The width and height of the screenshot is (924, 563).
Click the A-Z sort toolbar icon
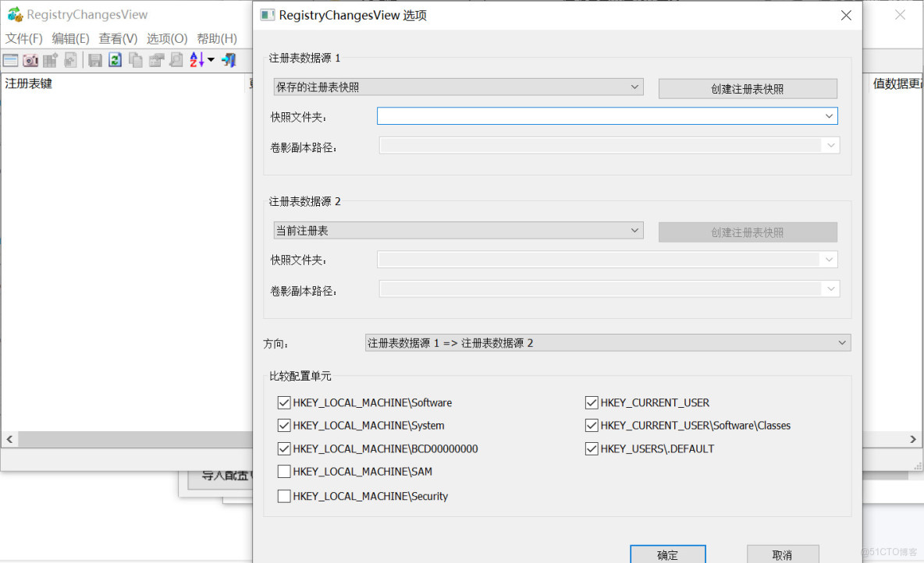[197, 60]
